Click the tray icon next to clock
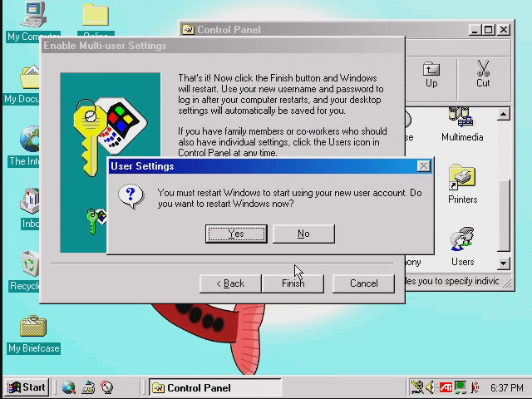The height and width of the screenshot is (399, 532). [475, 387]
